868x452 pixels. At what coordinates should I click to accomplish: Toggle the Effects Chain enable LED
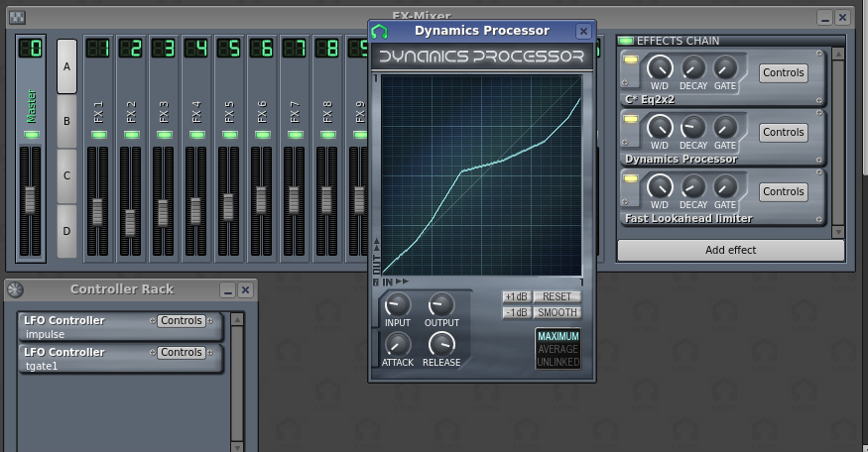point(626,41)
